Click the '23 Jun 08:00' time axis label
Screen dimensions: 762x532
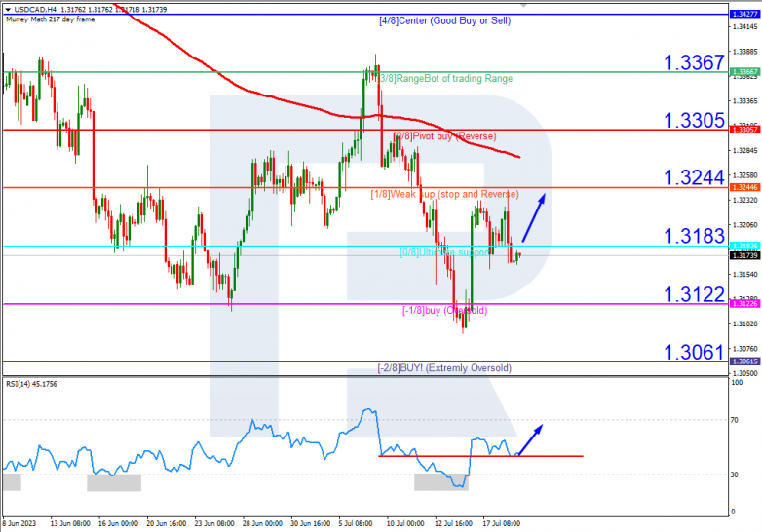pyautogui.click(x=214, y=523)
